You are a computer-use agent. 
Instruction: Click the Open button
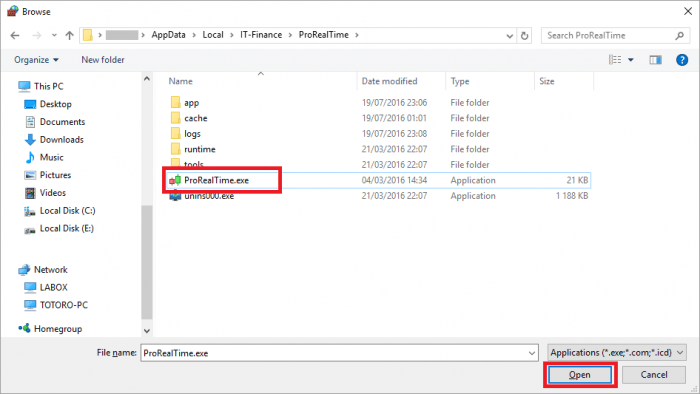tap(580, 375)
